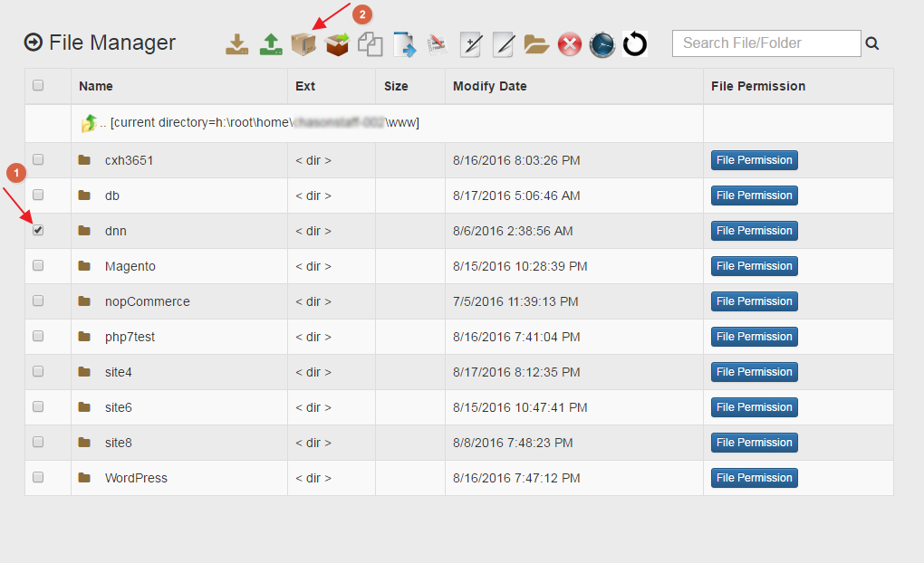Toggle the select-all checkbox in header
Screen dimensions: 924x563
pyautogui.click(x=37, y=83)
